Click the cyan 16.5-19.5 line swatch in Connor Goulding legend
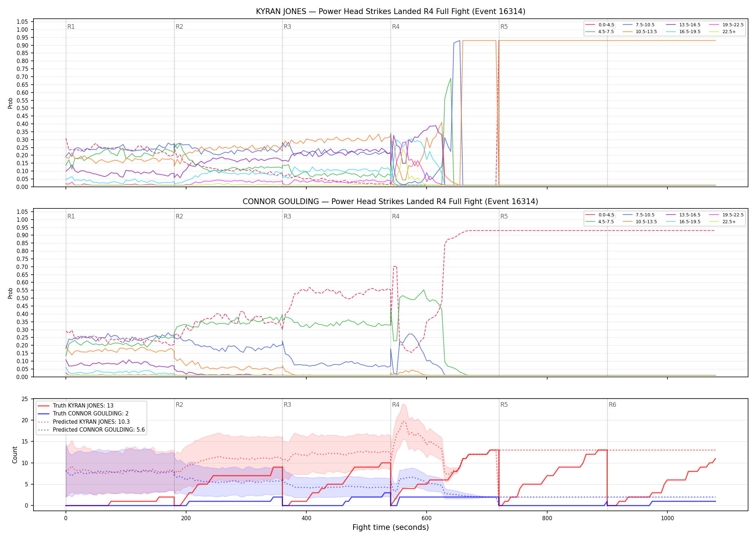 [x=671, y=222]
